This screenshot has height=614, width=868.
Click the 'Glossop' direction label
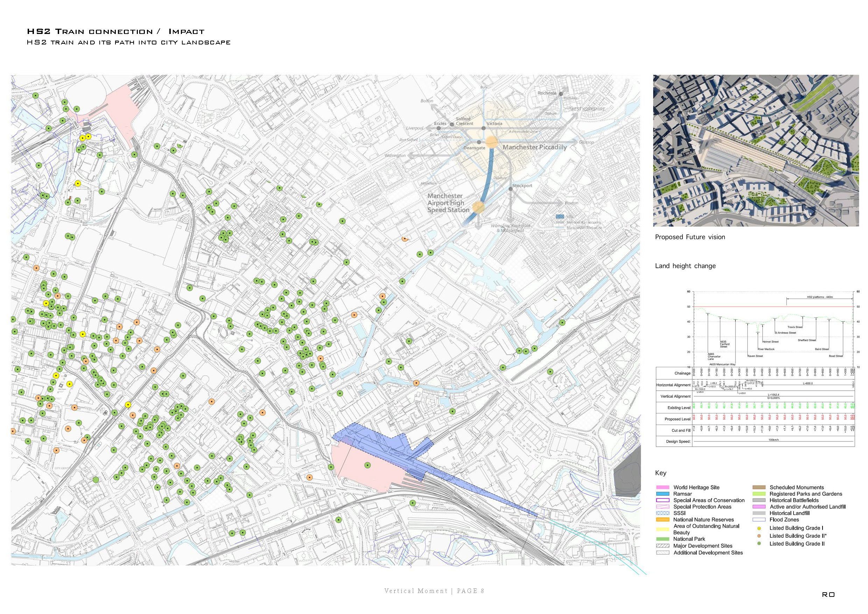coord(586,142)
